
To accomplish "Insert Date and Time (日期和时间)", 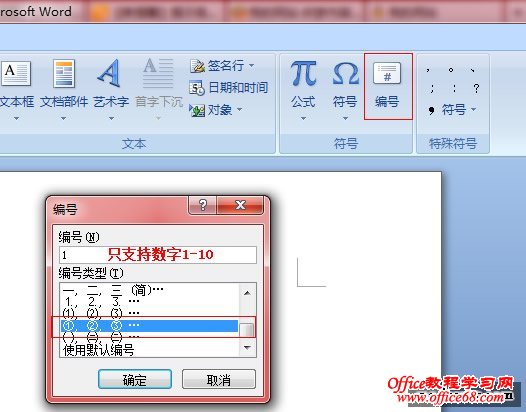I will point(228,88).
